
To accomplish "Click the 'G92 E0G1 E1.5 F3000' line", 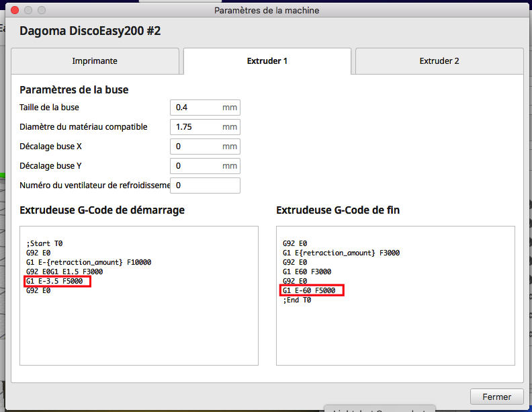I will tap(64, 272).
